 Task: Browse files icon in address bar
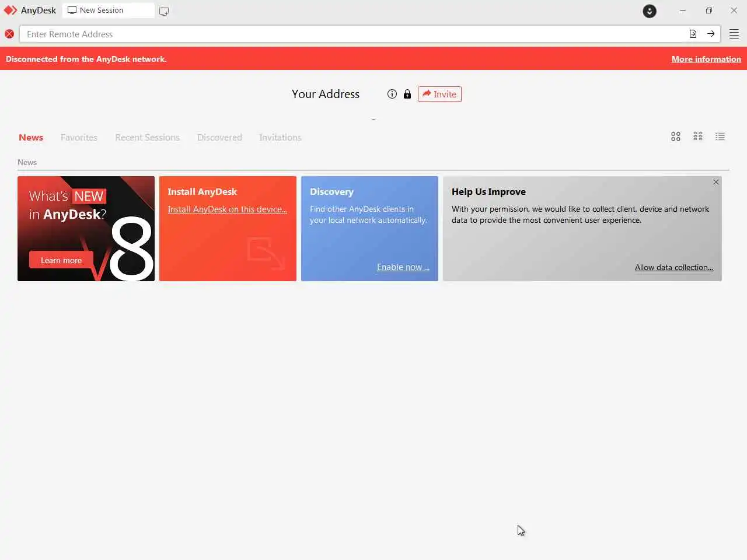tap(693, 34)
